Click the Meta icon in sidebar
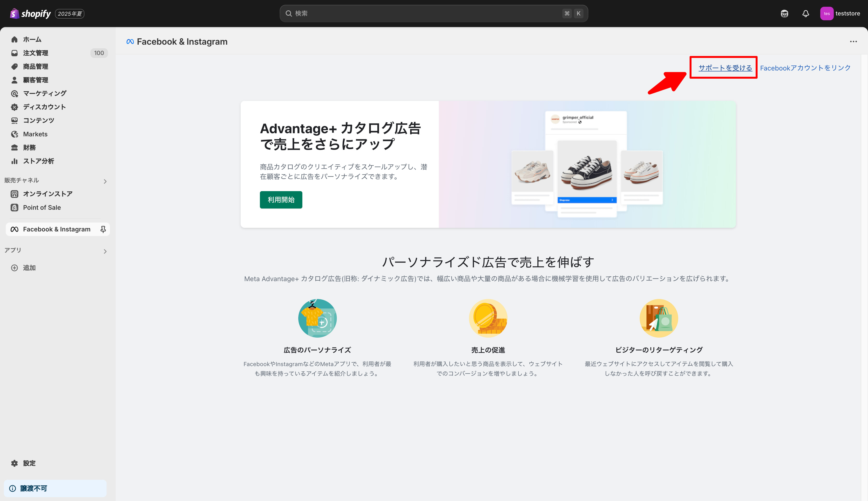This screenshot has height=501, width=868. point(14,229)
